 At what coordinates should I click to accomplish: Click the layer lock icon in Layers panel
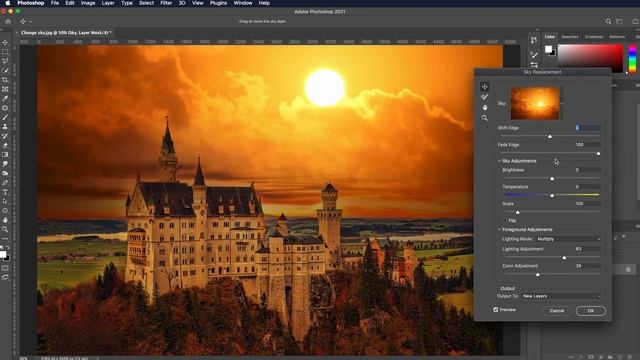628,269
